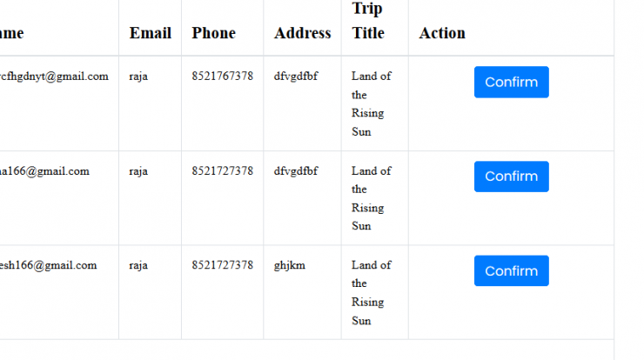Confirm the booking with phone 8521767378

(512, 82)
